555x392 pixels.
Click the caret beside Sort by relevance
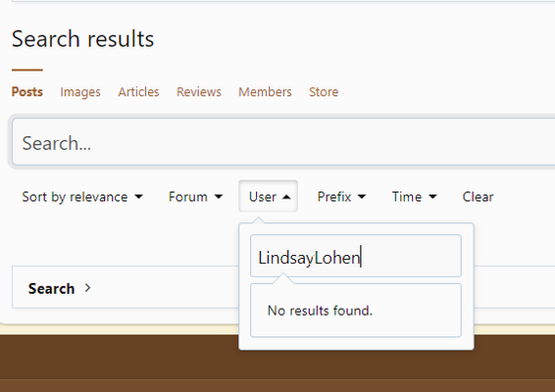click(139, 197)
